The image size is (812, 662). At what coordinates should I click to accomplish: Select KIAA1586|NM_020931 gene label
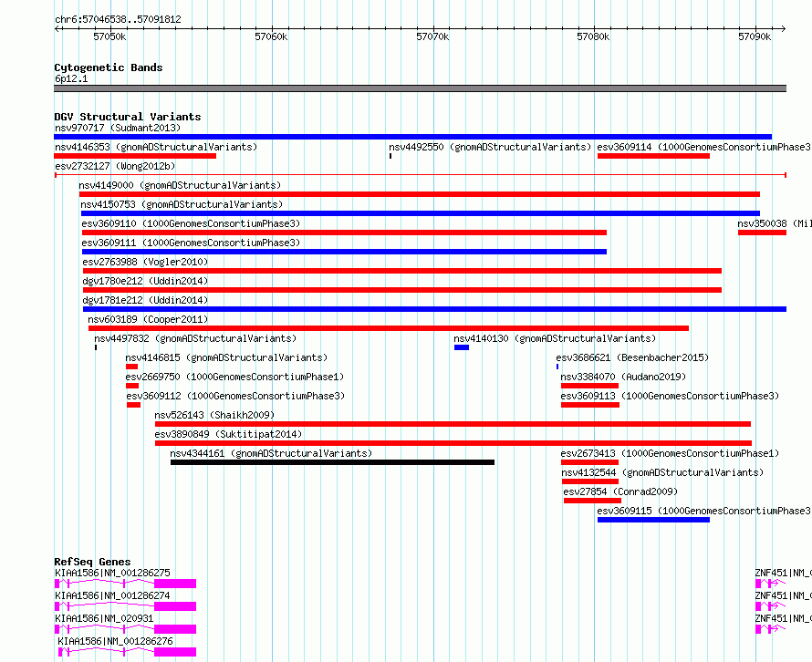coord(104,618)
